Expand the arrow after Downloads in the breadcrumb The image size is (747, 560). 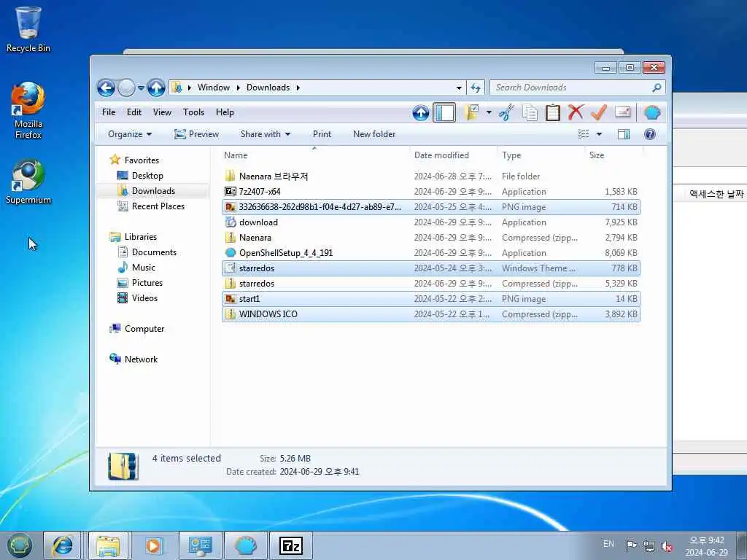[298, 87]
